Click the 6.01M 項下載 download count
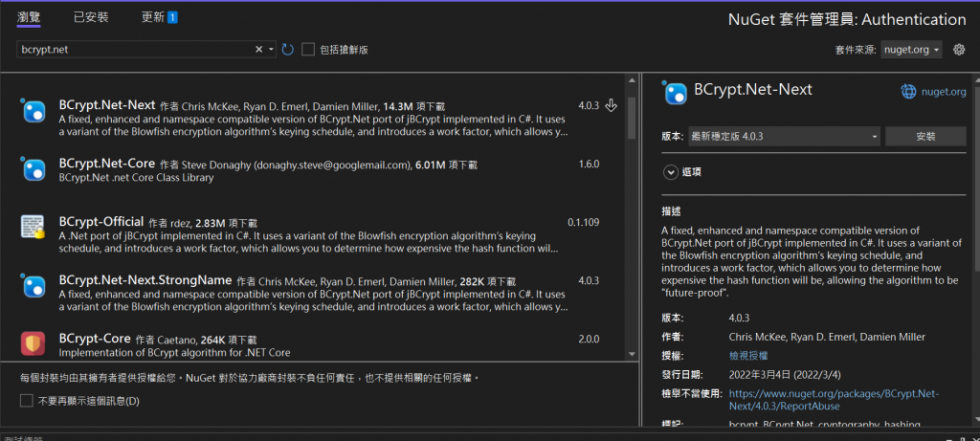This screenshot has width=980, height=441. pos(446,165)
